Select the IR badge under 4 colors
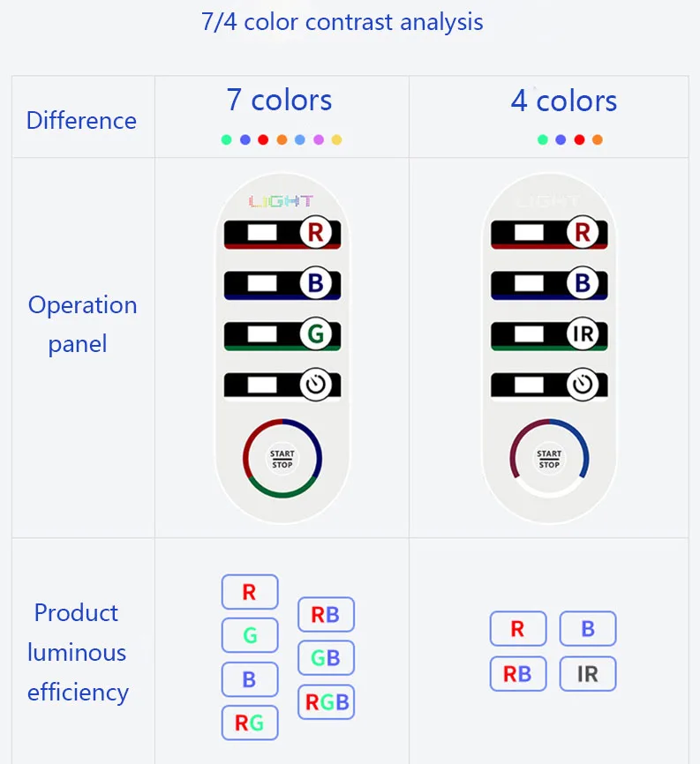The width and height of the screenshot is (700, 764). pyautogui.click(x=588, y=674)
